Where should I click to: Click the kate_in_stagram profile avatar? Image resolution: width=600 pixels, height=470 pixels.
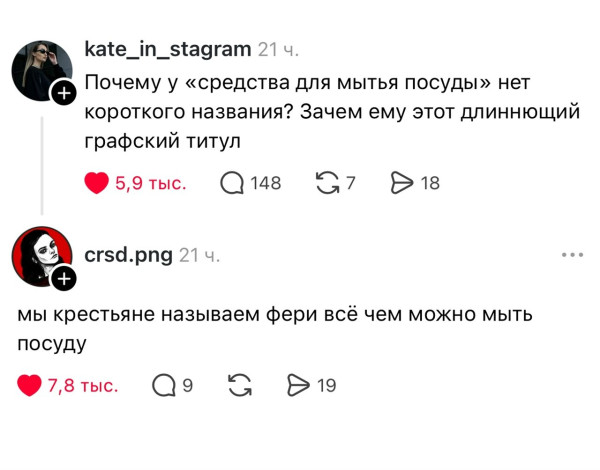(40, 70)
